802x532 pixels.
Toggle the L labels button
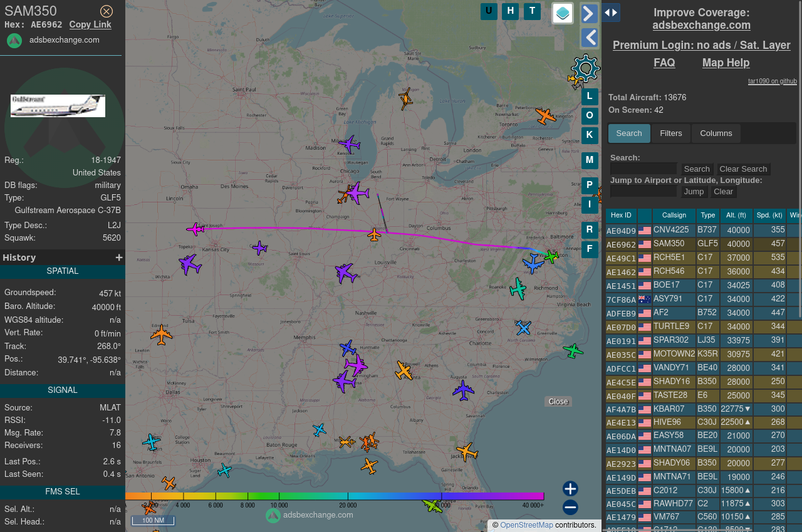590,96
